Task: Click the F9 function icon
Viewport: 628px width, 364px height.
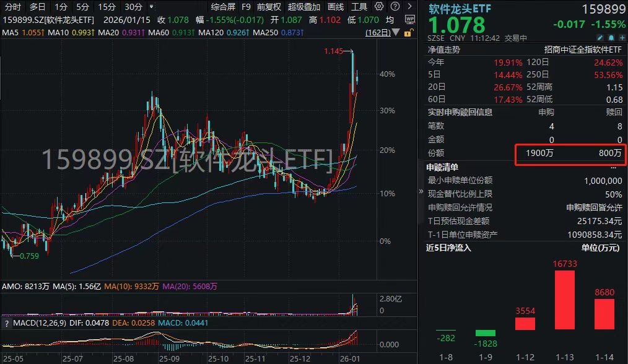Action: coord(246,7)
